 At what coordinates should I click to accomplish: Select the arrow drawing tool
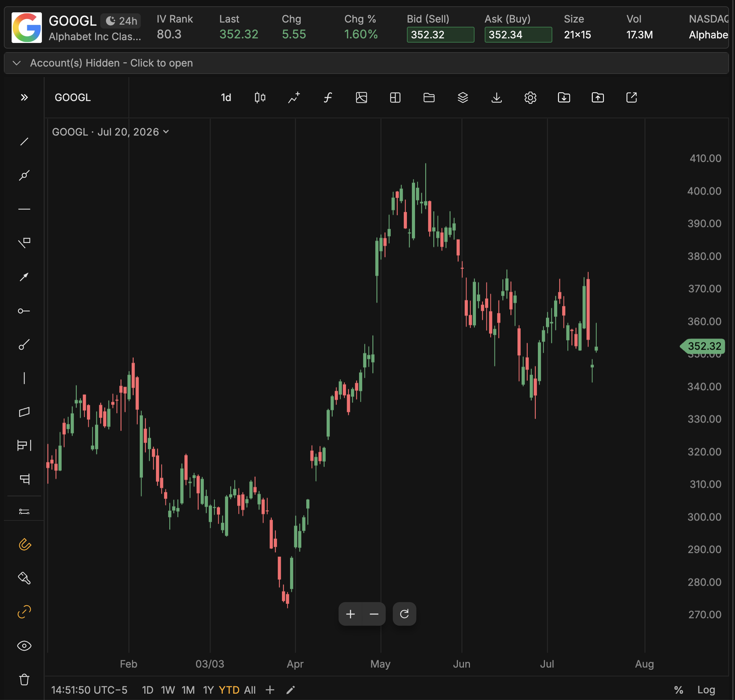(x=24, y=277)
